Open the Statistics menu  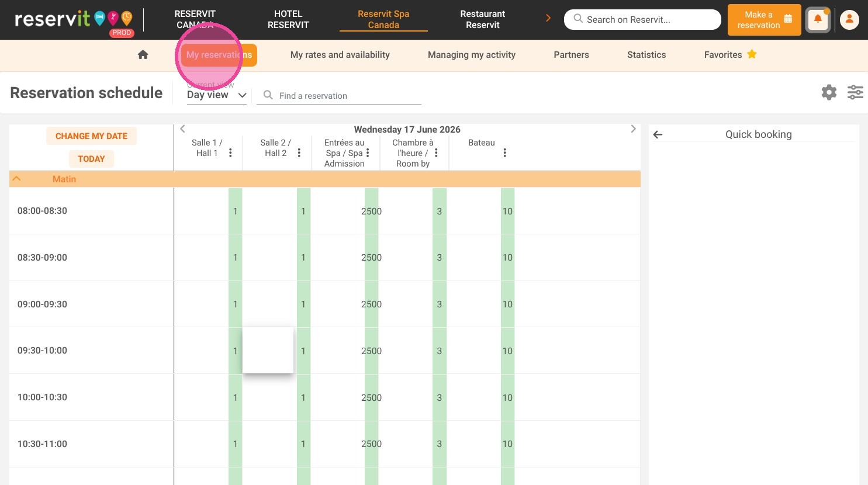coord(646,55)
